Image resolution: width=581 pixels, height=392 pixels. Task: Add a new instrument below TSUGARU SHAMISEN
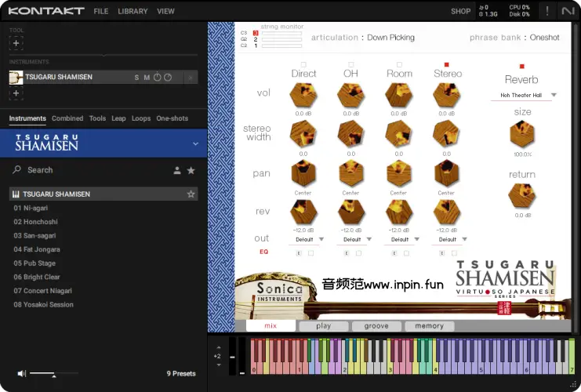tap(16, 93)
